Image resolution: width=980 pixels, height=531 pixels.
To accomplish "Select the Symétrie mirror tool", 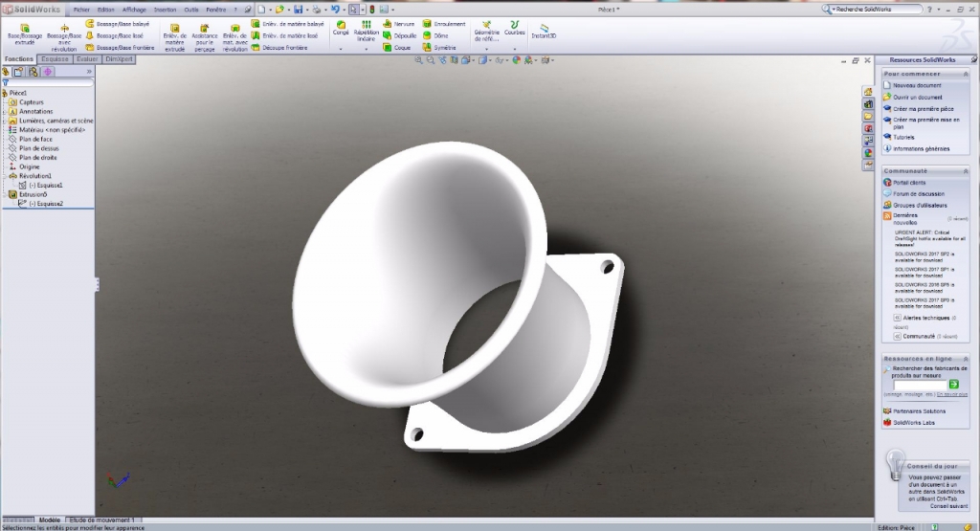I will point(439,48).
